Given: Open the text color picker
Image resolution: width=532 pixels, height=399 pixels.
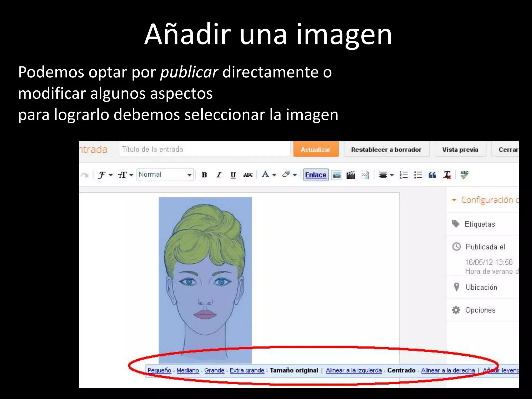Looking at the screenshot, I should point(269,174).
